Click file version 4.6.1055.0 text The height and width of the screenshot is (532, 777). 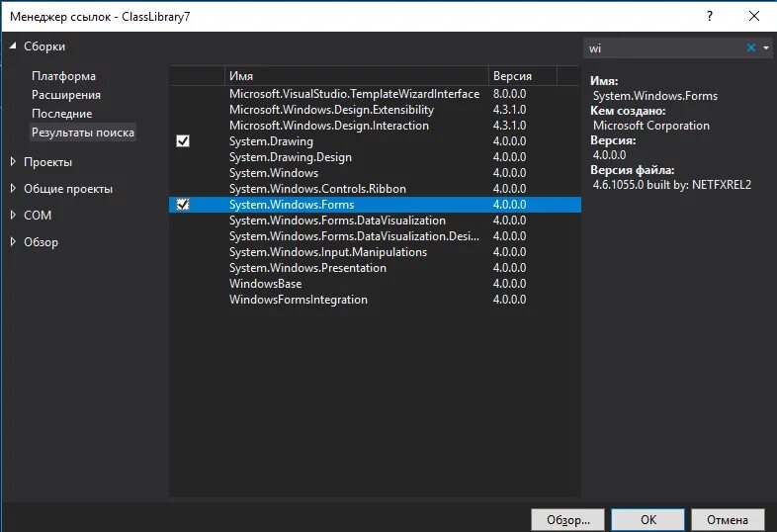tap(672, 185)
